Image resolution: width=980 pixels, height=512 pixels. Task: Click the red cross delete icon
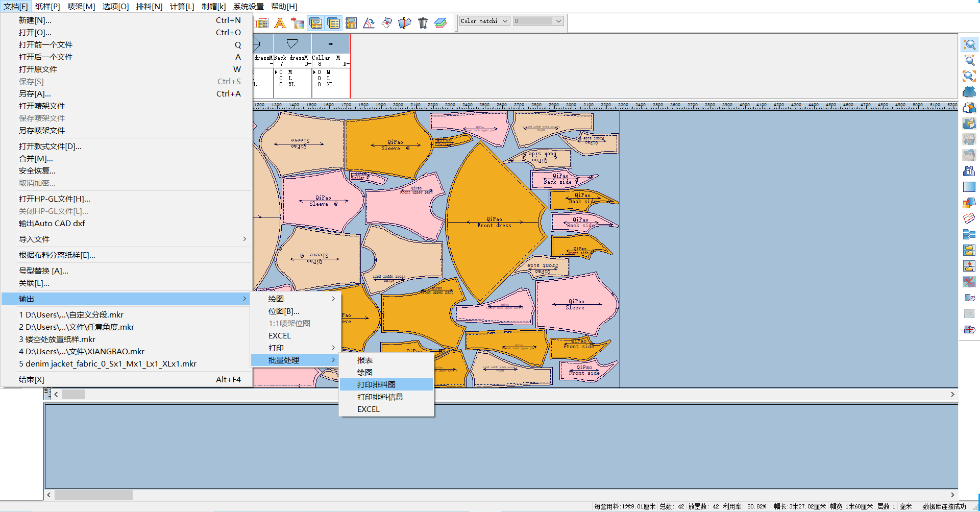tap(969, 282)
